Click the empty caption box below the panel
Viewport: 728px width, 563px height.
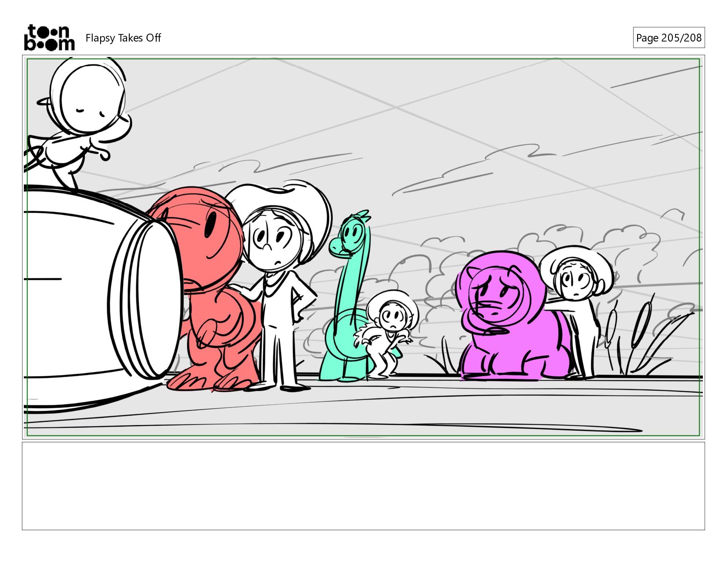tap(363, 486)
